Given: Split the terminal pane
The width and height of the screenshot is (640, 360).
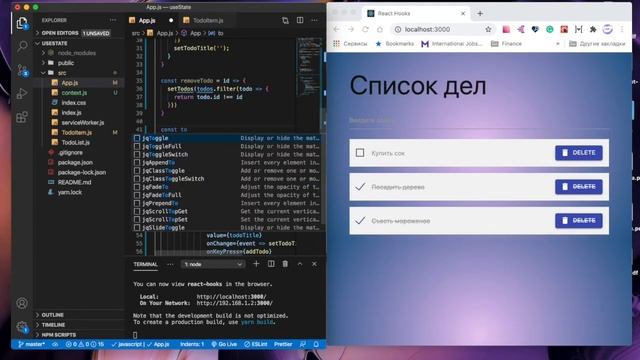Looking at the screenshot, I should pos(271,264).
